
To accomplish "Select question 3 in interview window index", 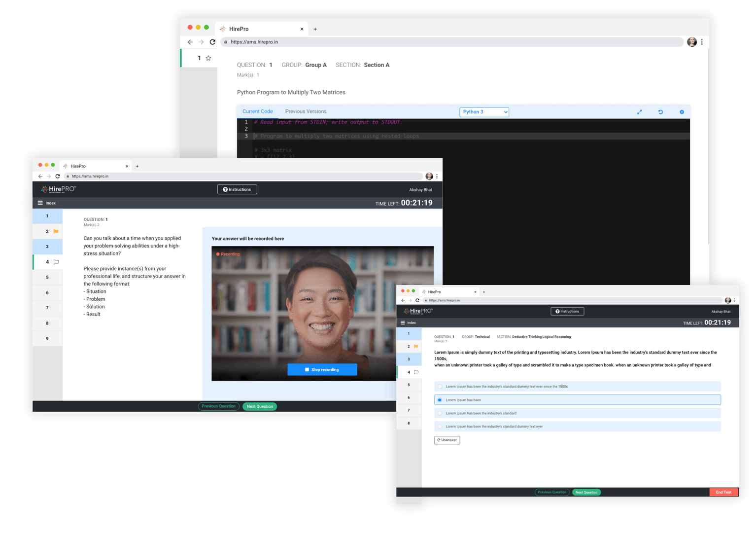I will (x=47, y=247).
